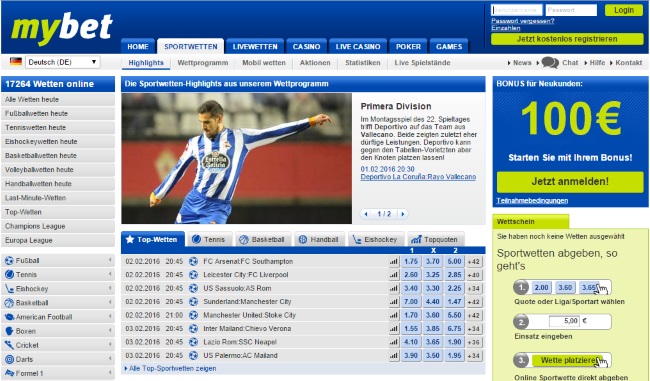This screenshot has width=650, height=381.
Task: Open statistics icon for Leicester City:FC Liverpool
Action: pos(394,275)
